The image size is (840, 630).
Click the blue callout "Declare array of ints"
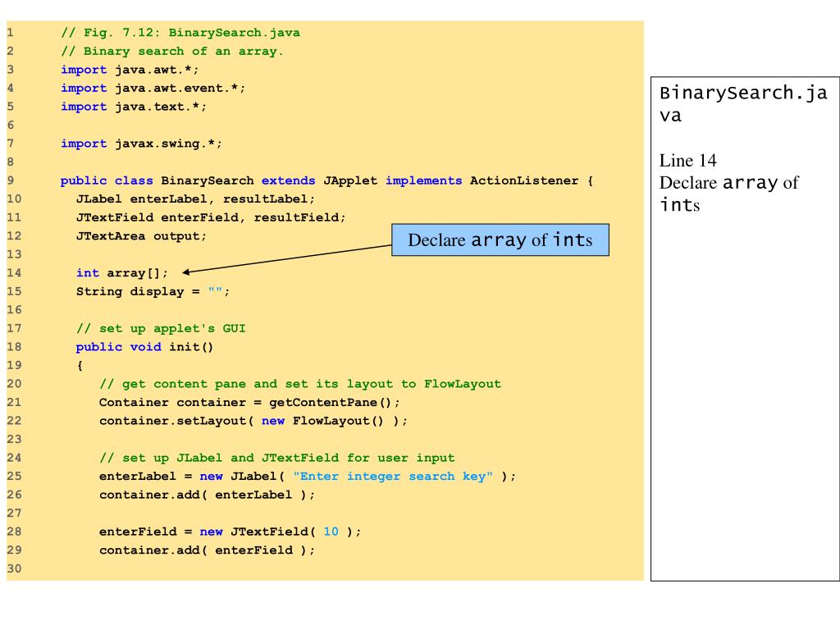(x=500, y=240)
